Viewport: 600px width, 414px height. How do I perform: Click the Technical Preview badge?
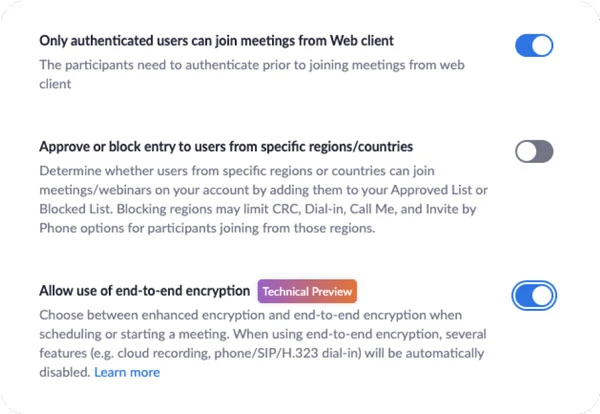tap(308, 291)
